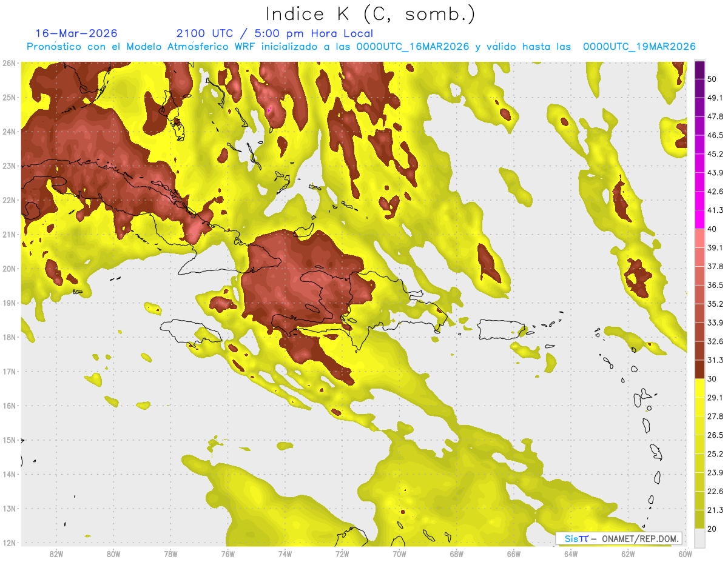Click the dark brown band between 30 and 31.3
Image resolution: width=728 pixels, height=562 pixels.
pyautogui.click(x=699, y=369)
